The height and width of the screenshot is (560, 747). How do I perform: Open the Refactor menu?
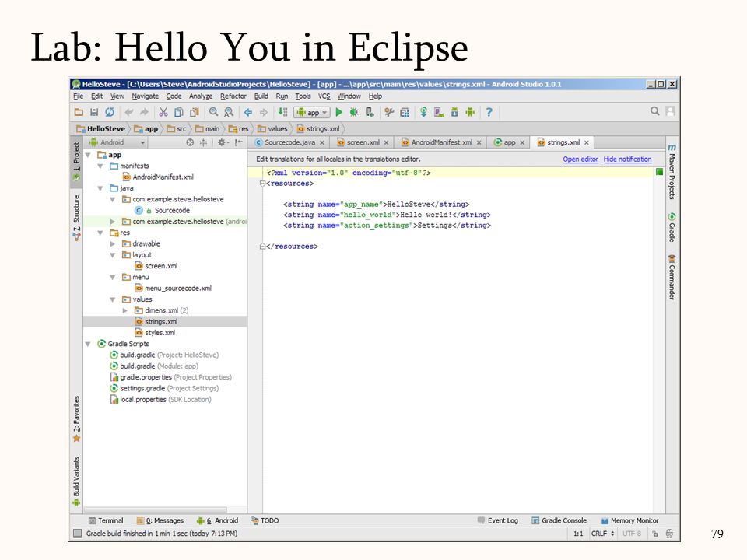pos(233,96)
